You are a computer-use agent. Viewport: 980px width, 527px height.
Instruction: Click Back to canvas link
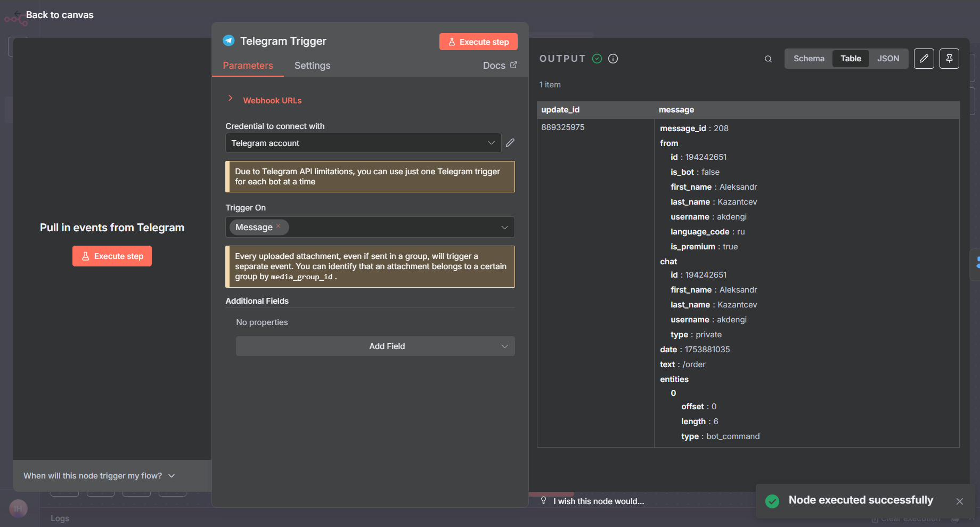[60, 15]
